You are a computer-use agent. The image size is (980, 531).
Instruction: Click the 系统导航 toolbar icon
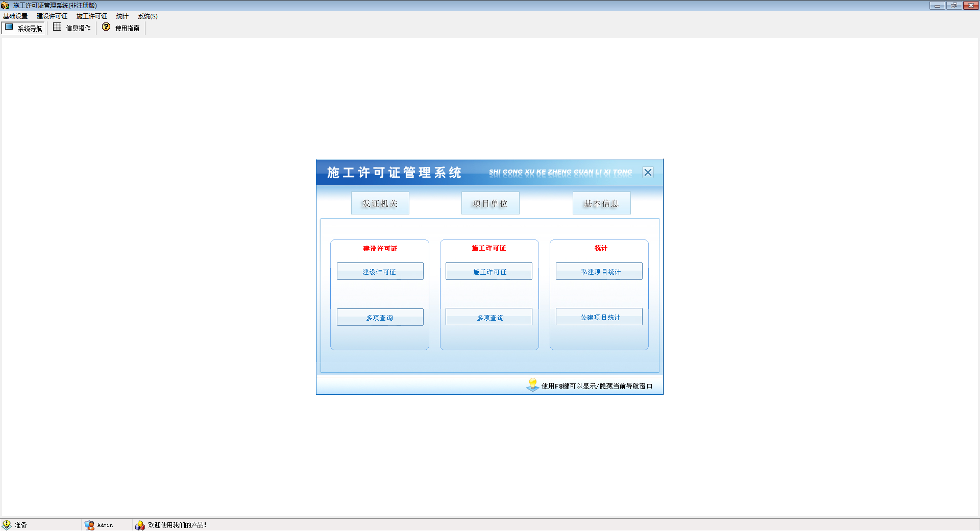9,27
